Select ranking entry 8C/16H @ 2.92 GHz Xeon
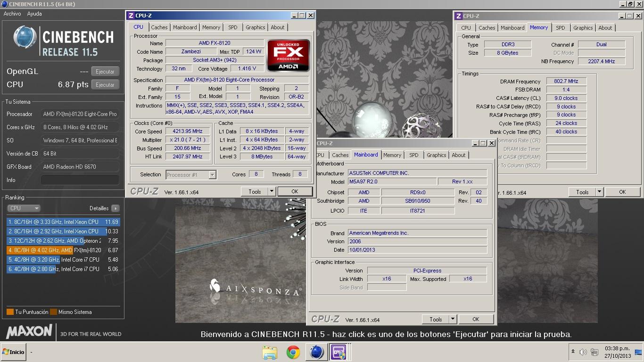The height and width of the screenshot is (362, 644). click(63, 231)
